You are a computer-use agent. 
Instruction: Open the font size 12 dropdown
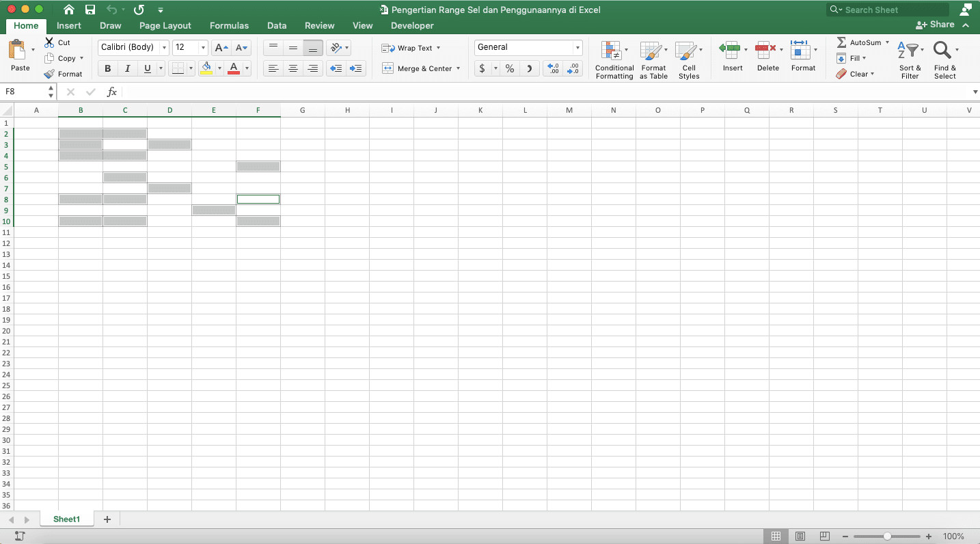pyautogui.click(x=203, y=48)
